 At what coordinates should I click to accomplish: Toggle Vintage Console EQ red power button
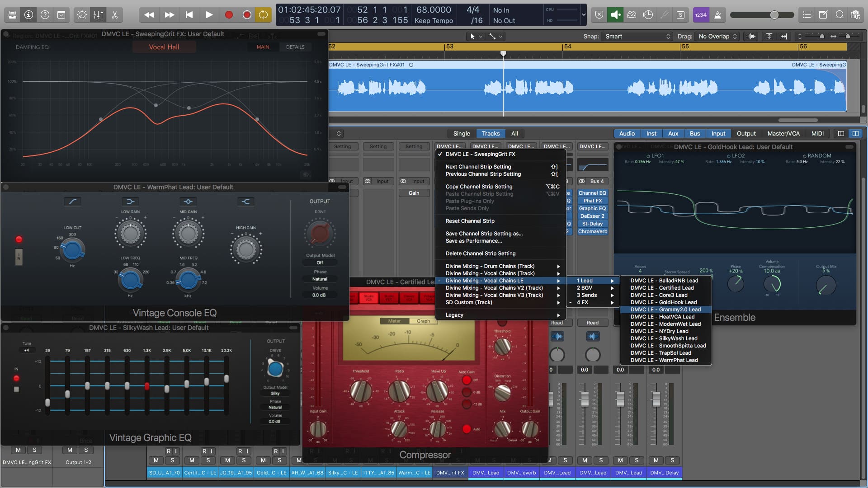(x=19, y=239)
